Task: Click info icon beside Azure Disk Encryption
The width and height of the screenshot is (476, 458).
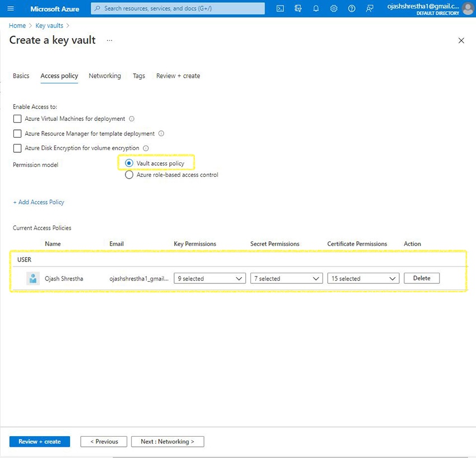Action: [x=146, y=148]
